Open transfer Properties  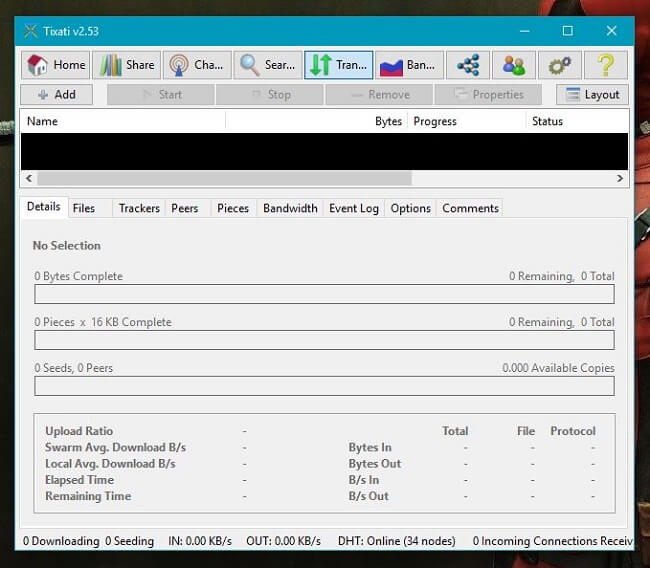[x=488, y=95]
